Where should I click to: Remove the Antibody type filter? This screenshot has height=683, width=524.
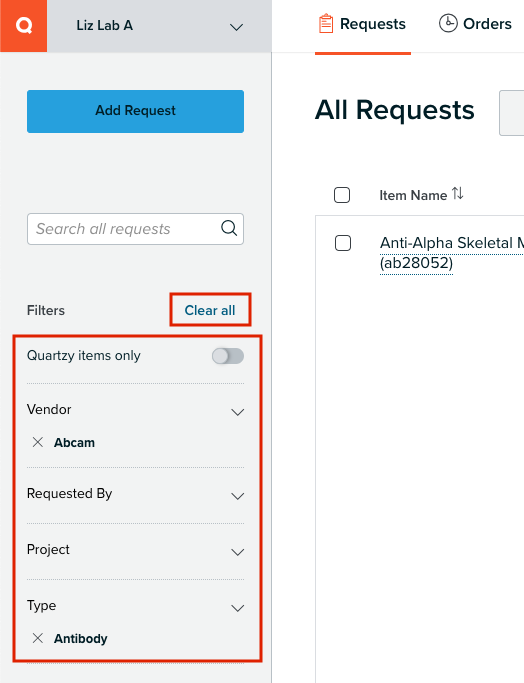pyautogui.click(x=38, y=639)
